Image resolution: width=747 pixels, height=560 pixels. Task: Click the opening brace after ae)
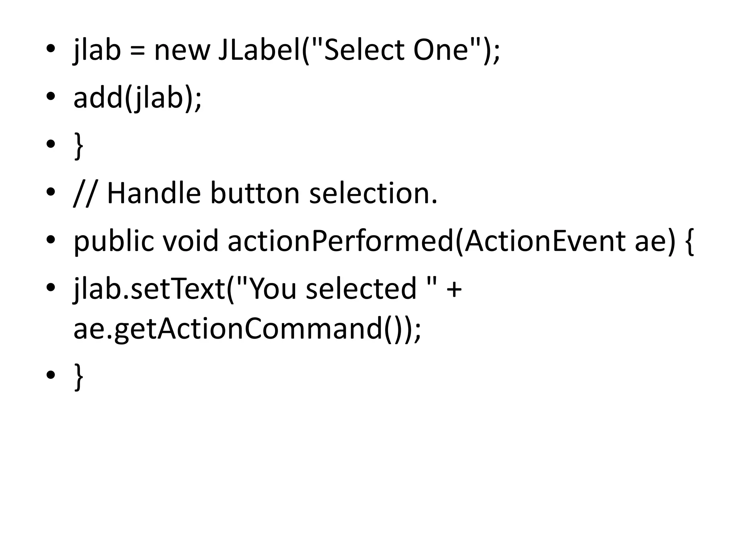tap(689, 241)
